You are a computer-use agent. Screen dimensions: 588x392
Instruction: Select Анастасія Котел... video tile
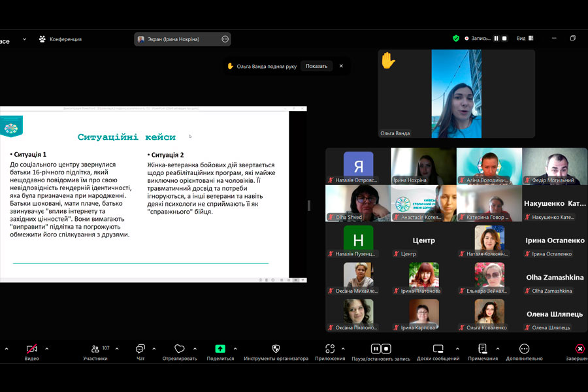pos(424,203)
